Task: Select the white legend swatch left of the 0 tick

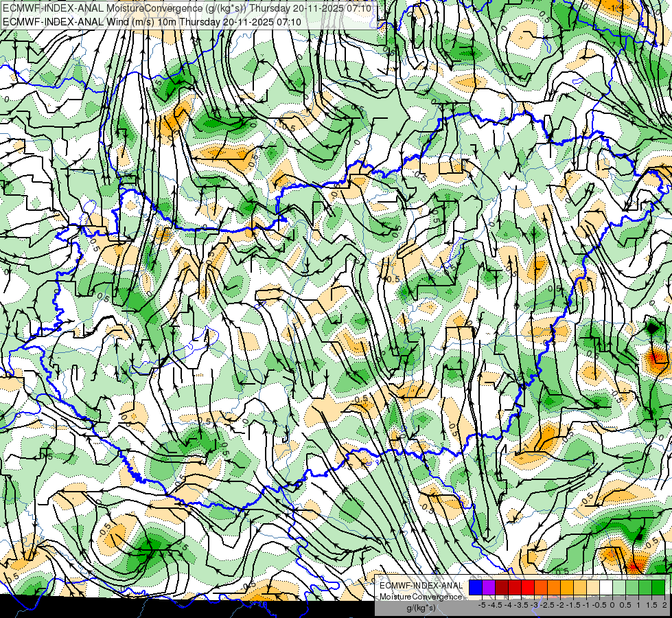Action: [606, 588]
